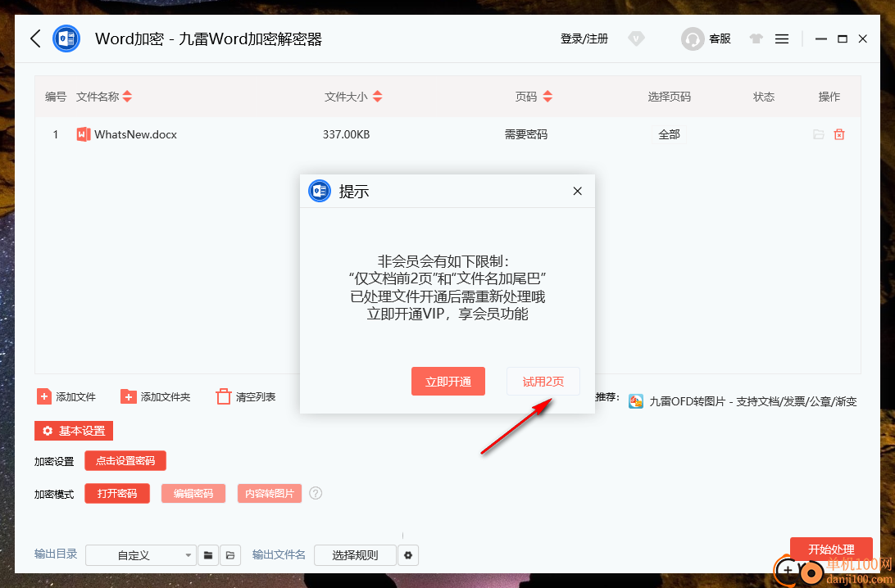Close the main application window
The height and width of the screenshot is (588, 895).
[863, 38]
